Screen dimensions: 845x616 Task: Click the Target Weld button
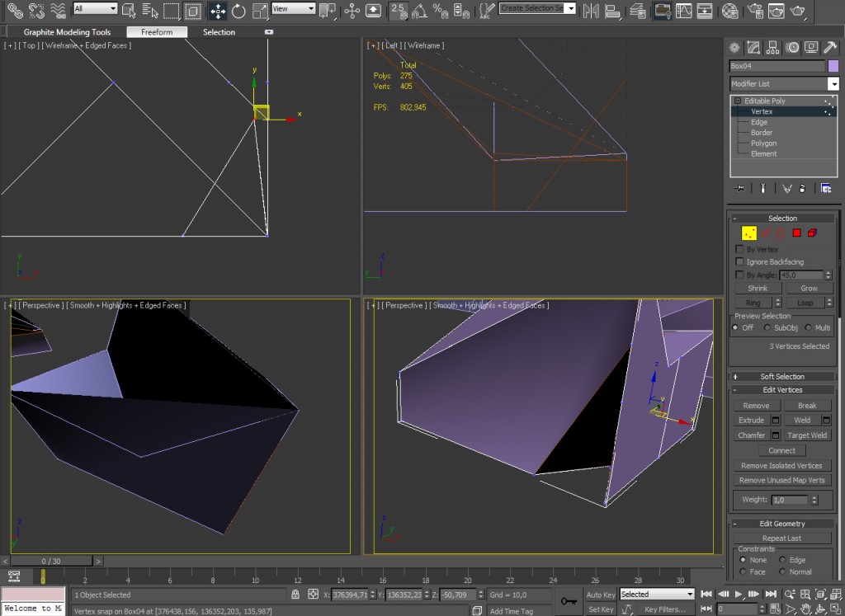pyautogui.click(x=807, y=435)
